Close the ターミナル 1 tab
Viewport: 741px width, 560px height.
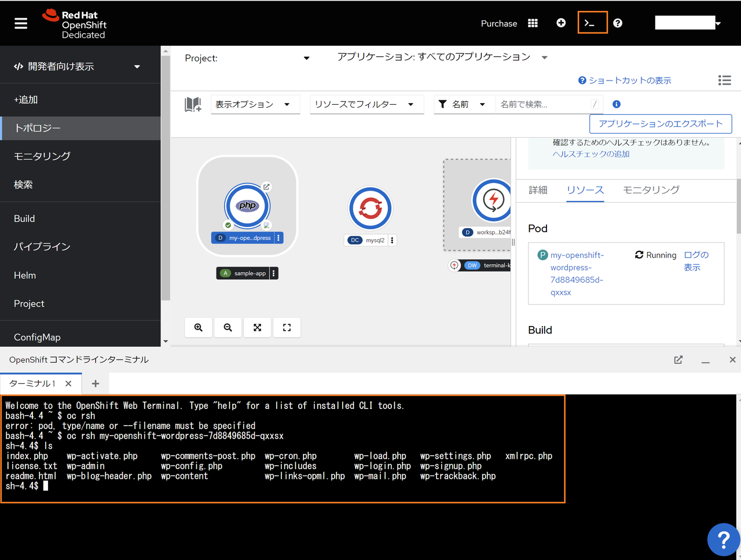(x=68, y=383)
